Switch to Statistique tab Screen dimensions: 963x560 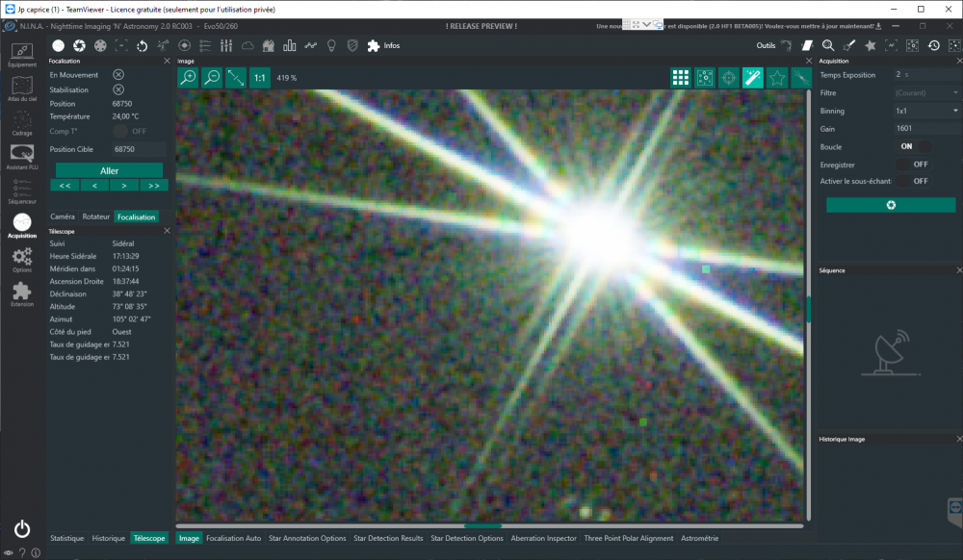click(x=67, y=538)
